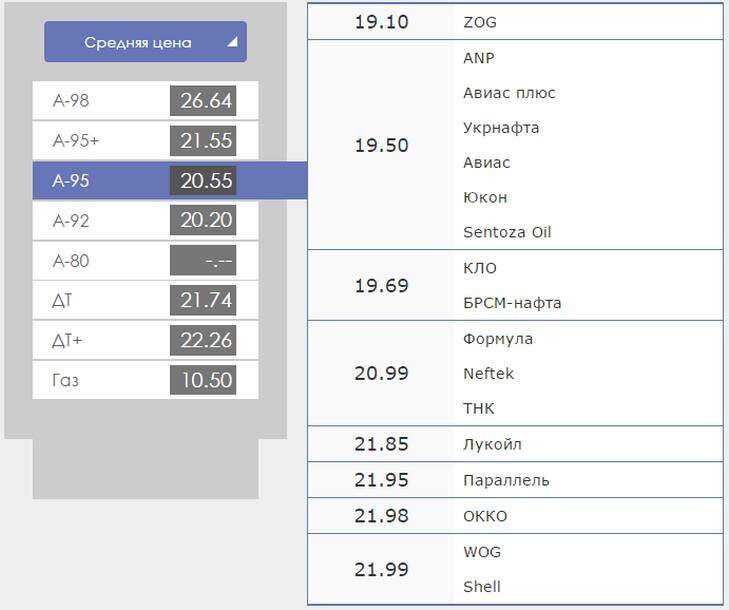Screen dimensions: 729x610
Task: Click the ZOG station name
Action: tap(480, 22)
